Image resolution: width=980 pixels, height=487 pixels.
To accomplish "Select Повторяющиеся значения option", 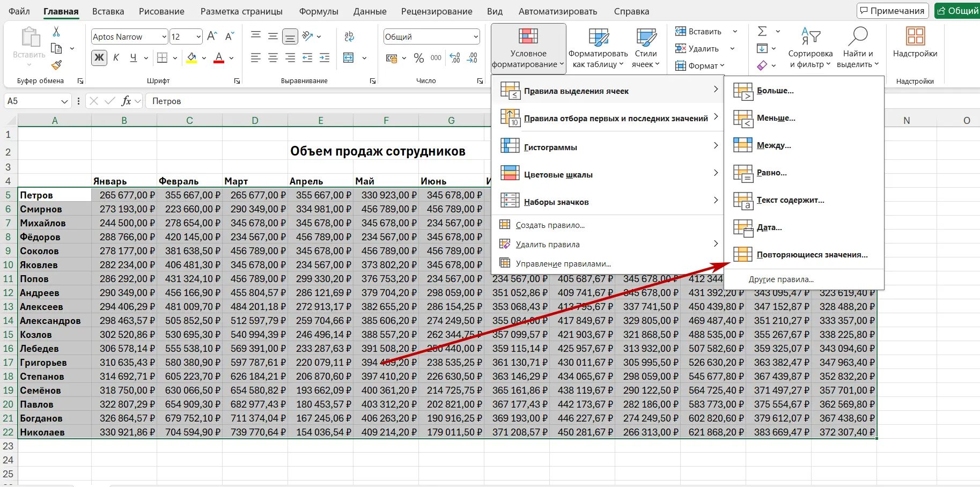I will 812,254.
